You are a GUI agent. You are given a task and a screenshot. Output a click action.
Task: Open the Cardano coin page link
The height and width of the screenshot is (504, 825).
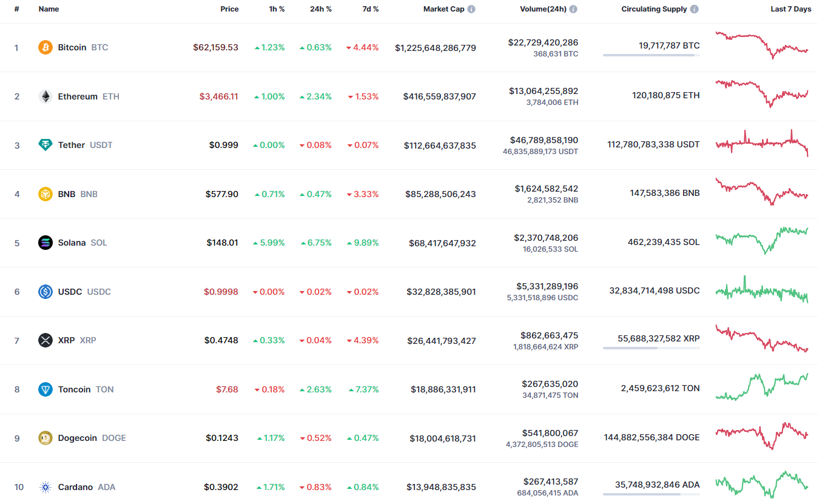[75, 487]
